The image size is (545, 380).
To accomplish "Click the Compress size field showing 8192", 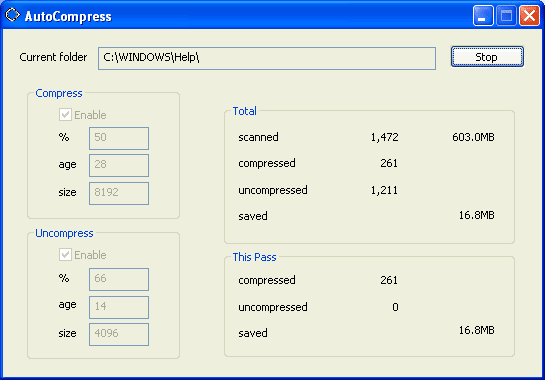I will pos(119,193).
